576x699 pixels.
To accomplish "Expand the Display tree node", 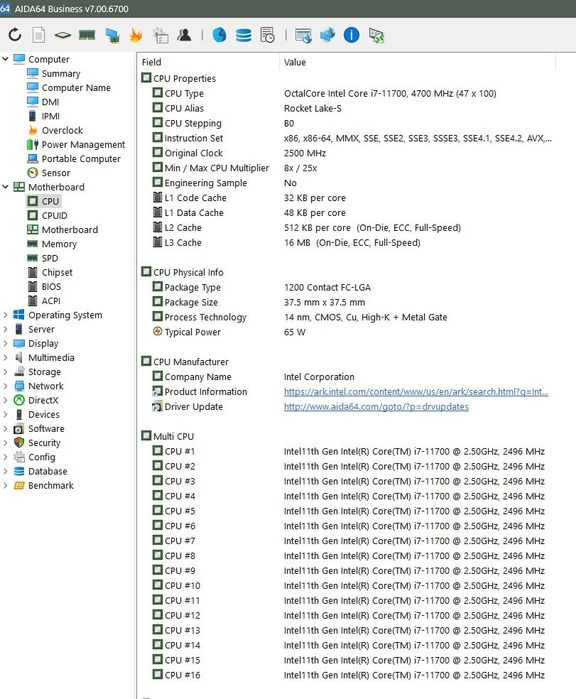I will pyautogui.click(x=5, y=343).
